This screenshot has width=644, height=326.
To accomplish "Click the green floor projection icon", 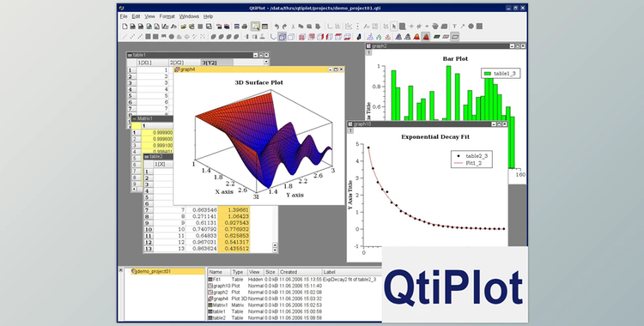I will click(x=436, y=37).
